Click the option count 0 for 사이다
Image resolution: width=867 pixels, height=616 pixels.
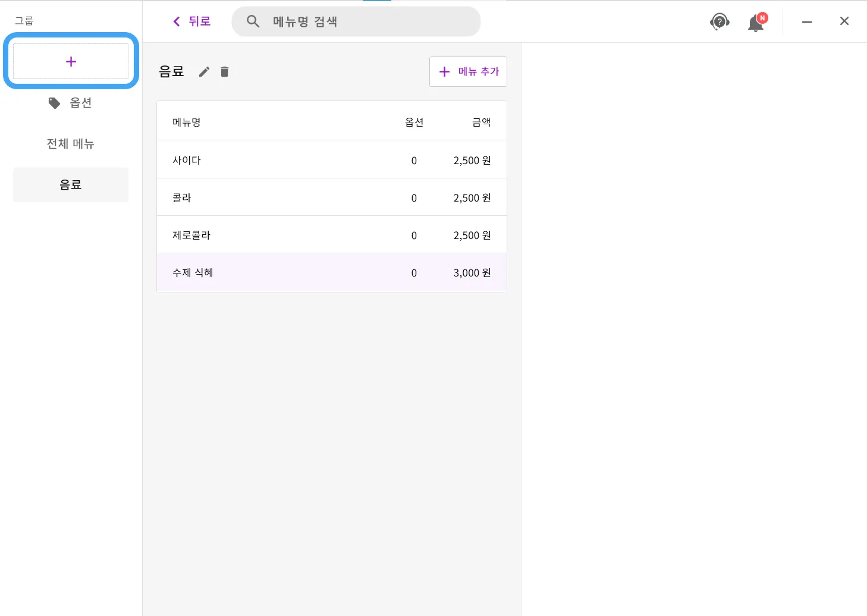tap(414, 161)
